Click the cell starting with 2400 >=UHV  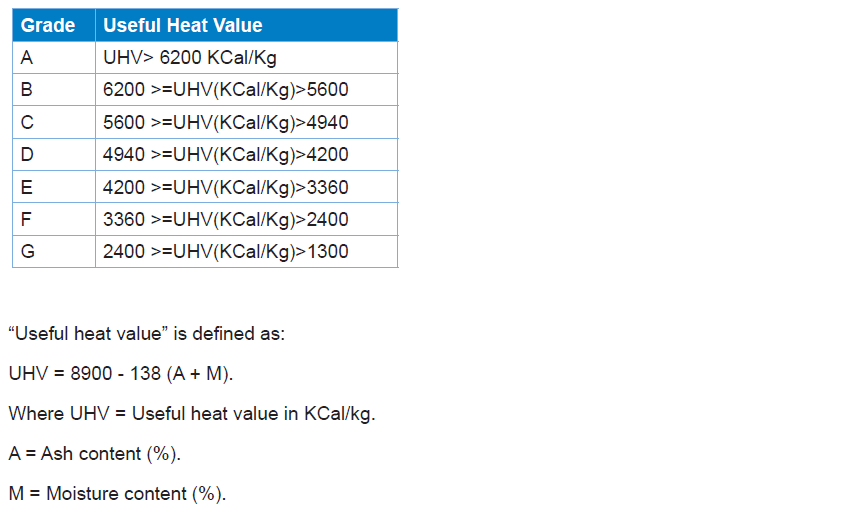coord(226,251)
